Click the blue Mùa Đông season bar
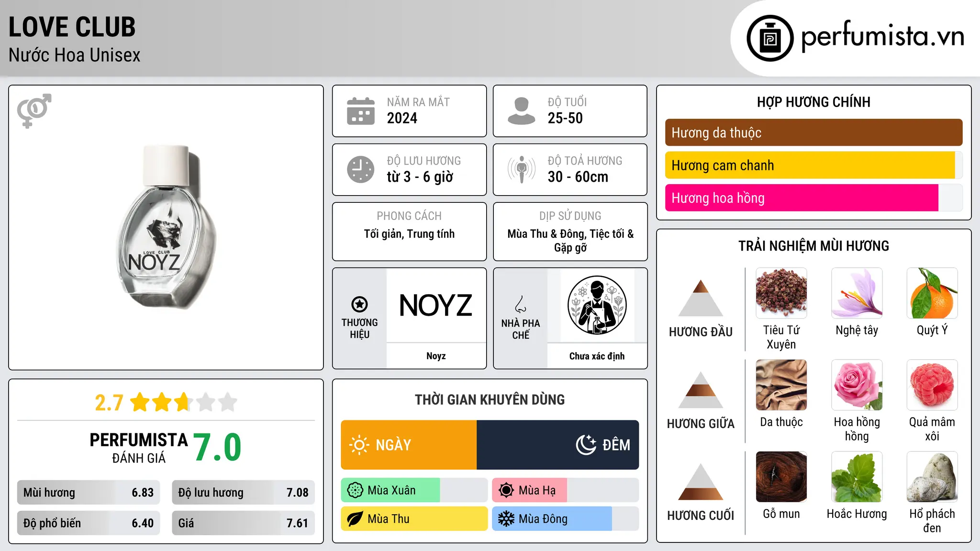 (x=552, y=519)
